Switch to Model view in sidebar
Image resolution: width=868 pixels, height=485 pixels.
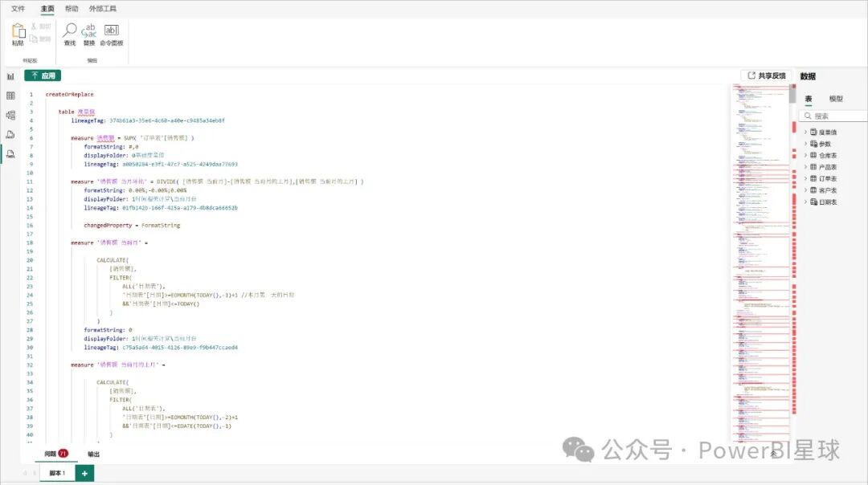(10, 115)
